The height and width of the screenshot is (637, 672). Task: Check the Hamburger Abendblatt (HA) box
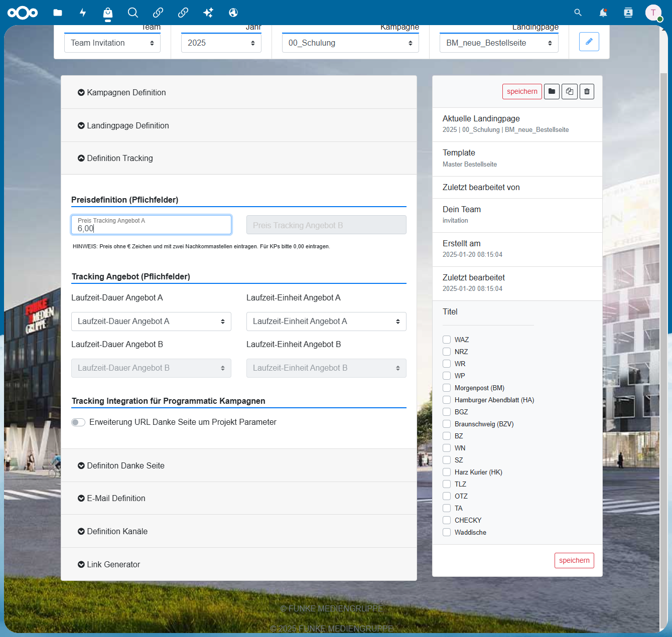click(x=447, y=400)
